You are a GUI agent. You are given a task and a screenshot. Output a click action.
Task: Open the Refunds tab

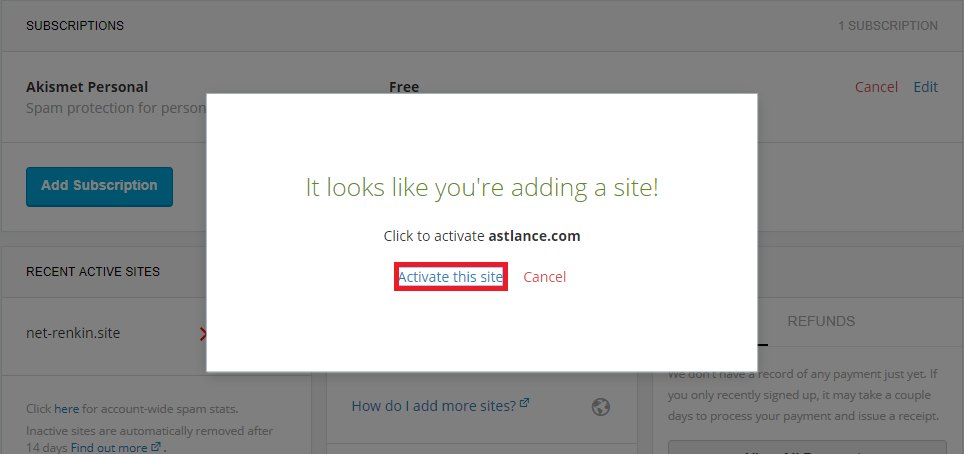820,321
